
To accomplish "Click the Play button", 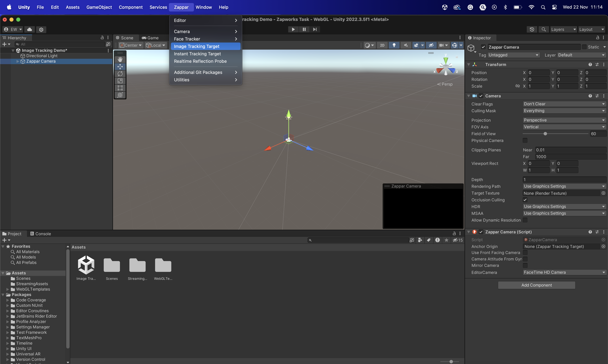I will [293, 29].
